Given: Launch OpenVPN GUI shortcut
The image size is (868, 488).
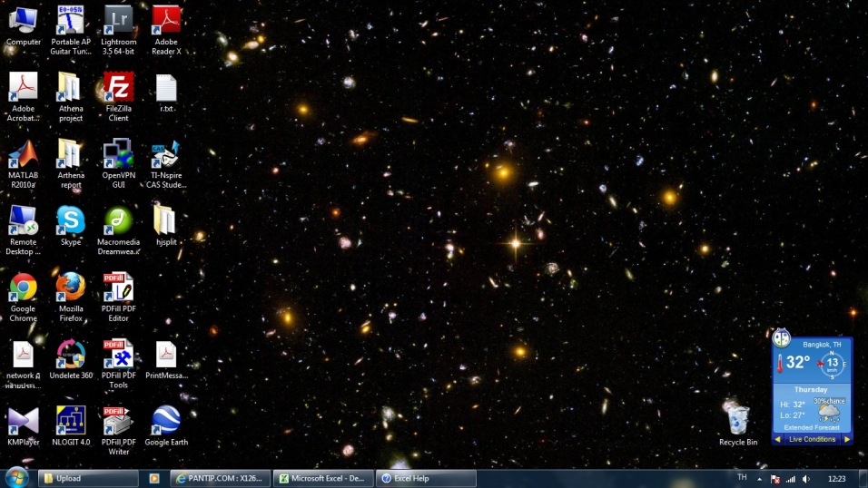Looking at the screenshot, I should coord(118,164).
